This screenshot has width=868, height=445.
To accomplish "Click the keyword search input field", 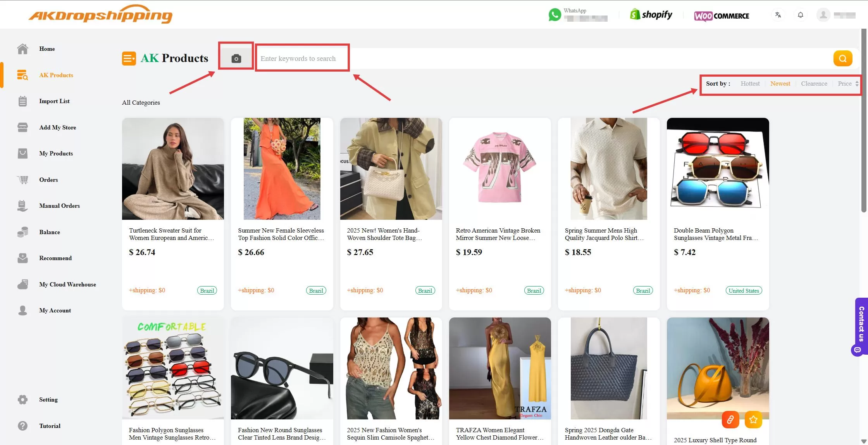I will (302, 58).
